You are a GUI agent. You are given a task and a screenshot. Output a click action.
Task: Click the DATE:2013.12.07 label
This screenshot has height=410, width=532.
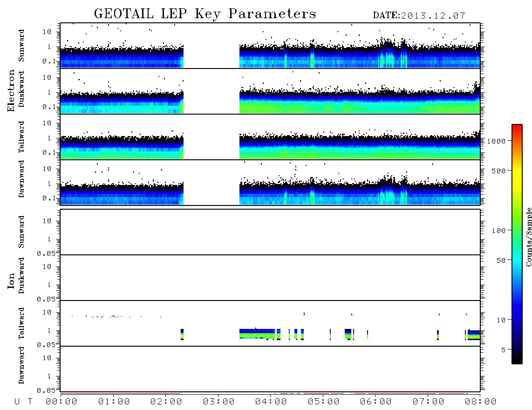pyautogui.click(x=419, y=16)
